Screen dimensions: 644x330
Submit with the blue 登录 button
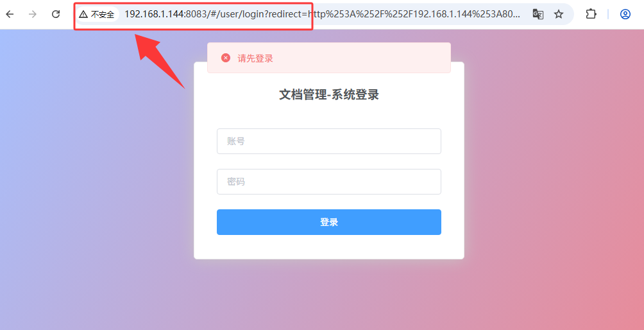329,222
